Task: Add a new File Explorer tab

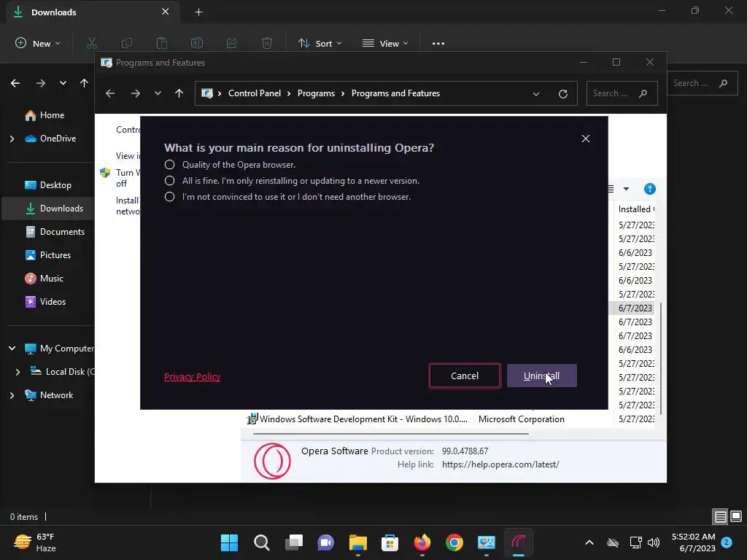Action: (198, 12)
